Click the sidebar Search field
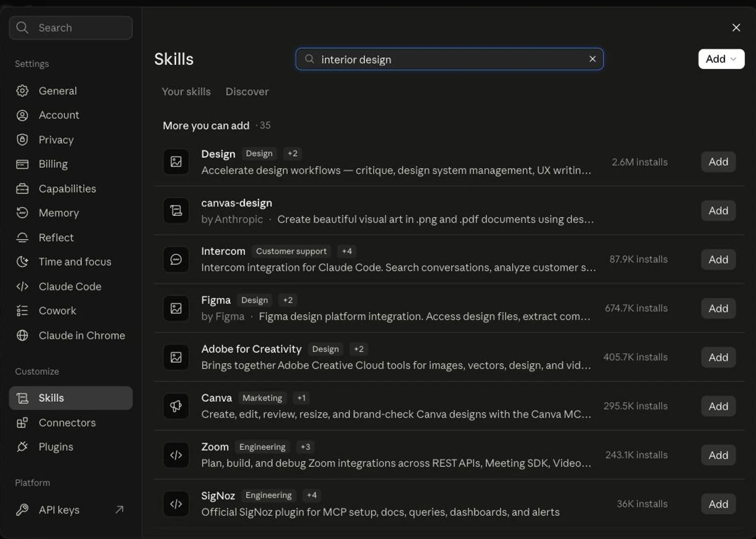 click(x=71, y=28)
